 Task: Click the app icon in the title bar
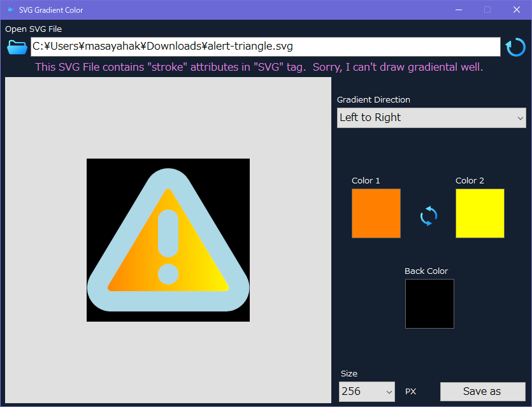tap(11, 10)
